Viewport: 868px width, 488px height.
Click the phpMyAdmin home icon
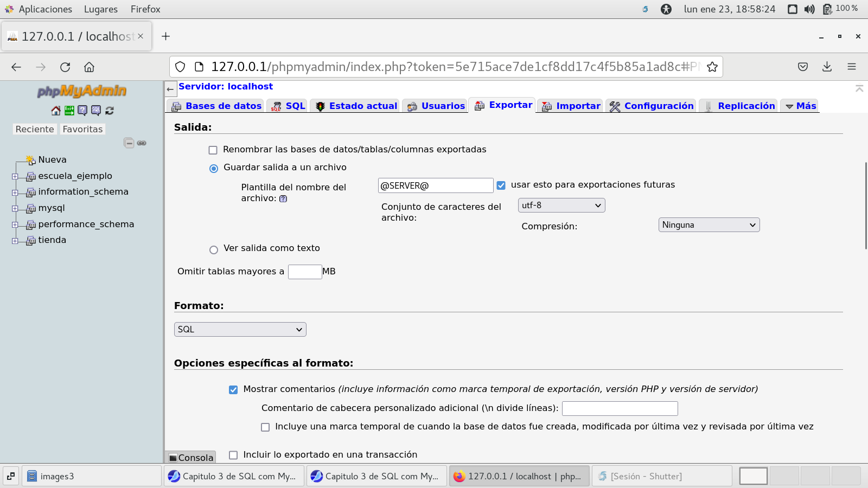point(56,111)
